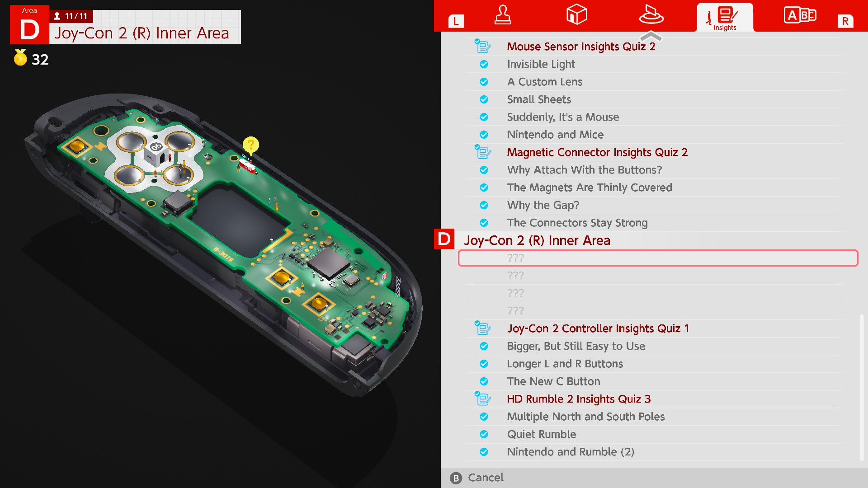Select the highlighted ??? locked entry
868x488 pixels.
658,258
